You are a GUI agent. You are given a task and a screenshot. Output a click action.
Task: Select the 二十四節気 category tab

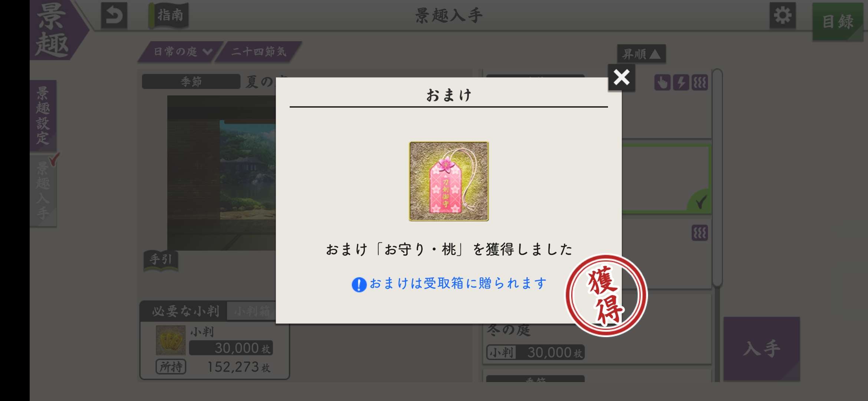pyautogui.click(x=259, y=52)
